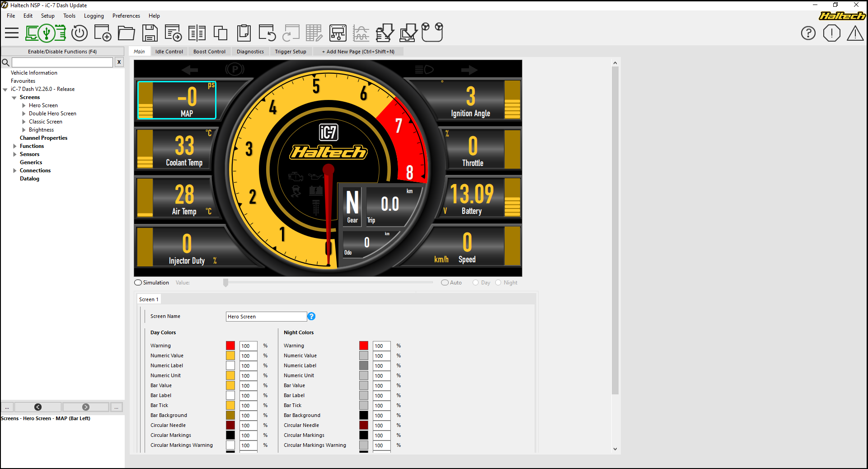The image size is (868, 469).
Task: Click the dual-gauge layout icon
Action: click(x=432, y=32)
